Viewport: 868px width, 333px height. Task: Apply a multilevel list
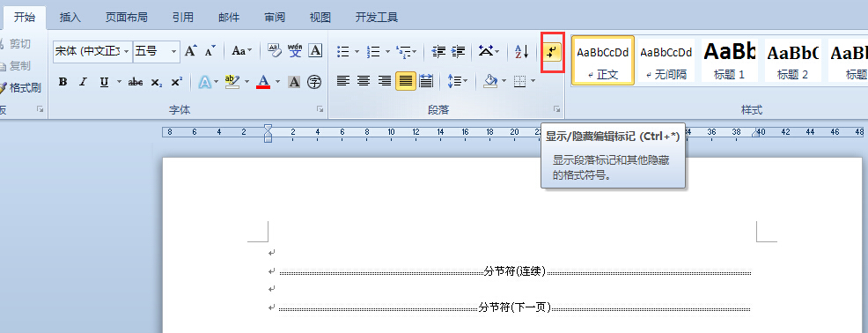404,51
